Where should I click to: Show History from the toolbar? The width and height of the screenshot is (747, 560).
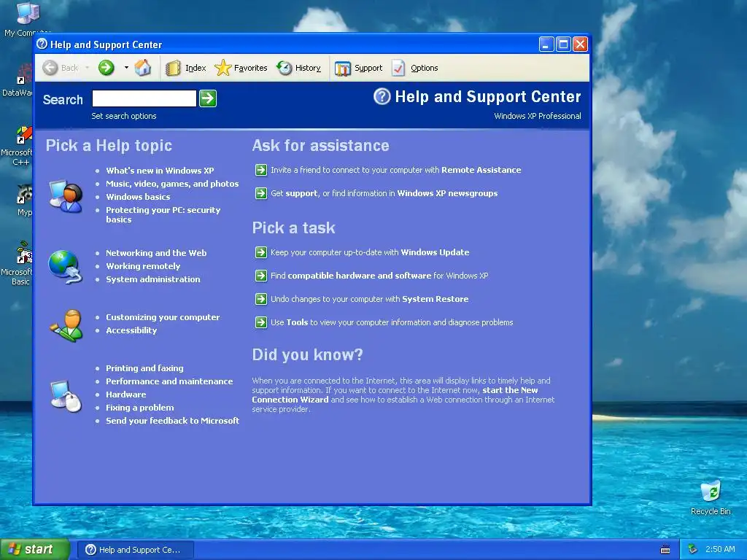coord(298,68)
